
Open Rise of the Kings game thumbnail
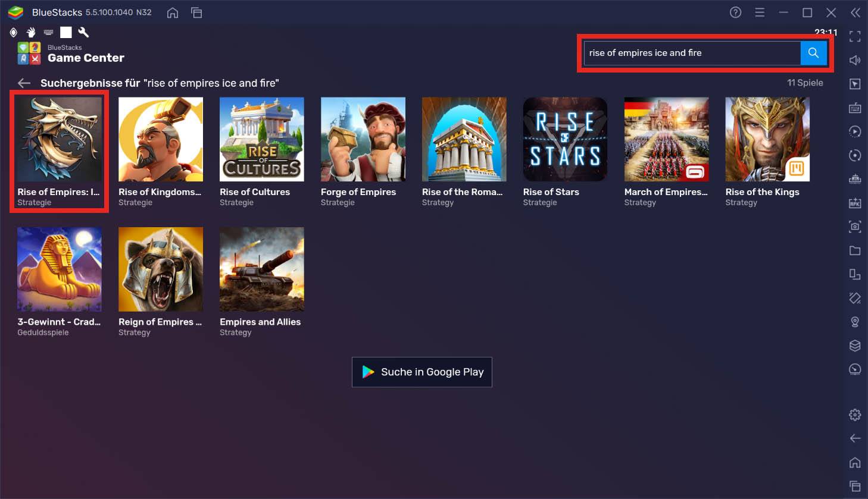[x=768, y=139]
